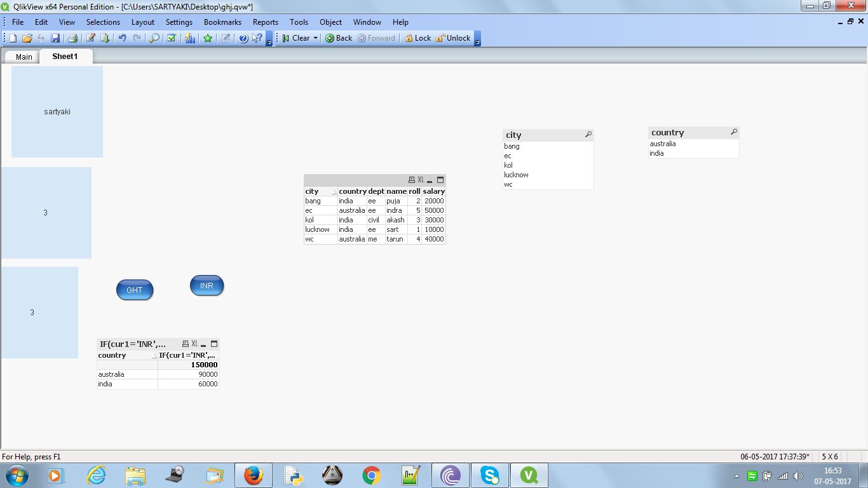Viewport: 868px width, 488px height.
Task: Open the Edit Script toolbar icon
Action: click(x=91, y=38)
